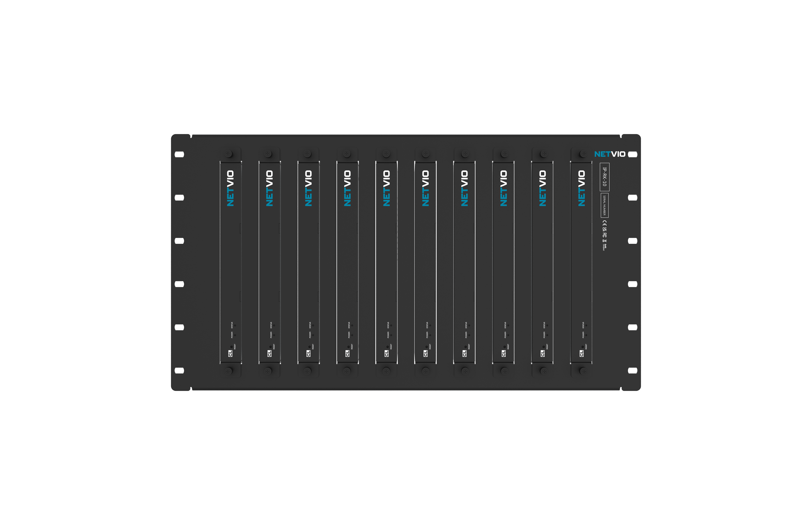Viewport: 812px width, 525px height.
Task: Push the RESET button on rightmost module
Action: (583, 347)
